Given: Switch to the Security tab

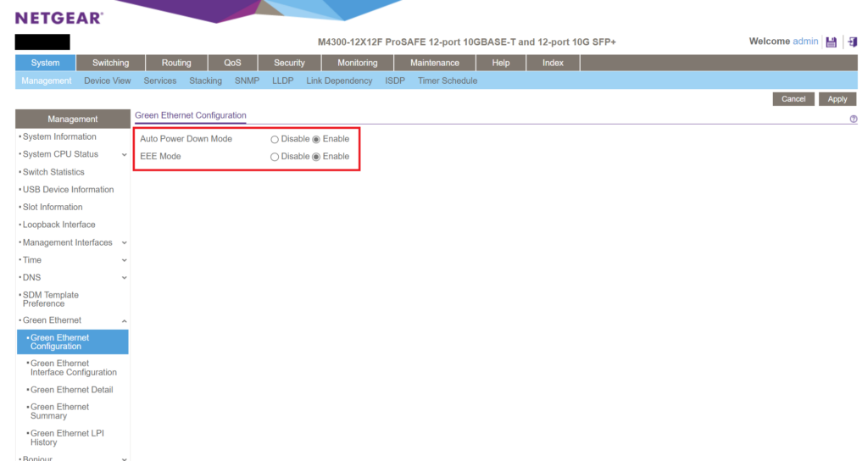Looking at the screenshot, I should [289, 63].
